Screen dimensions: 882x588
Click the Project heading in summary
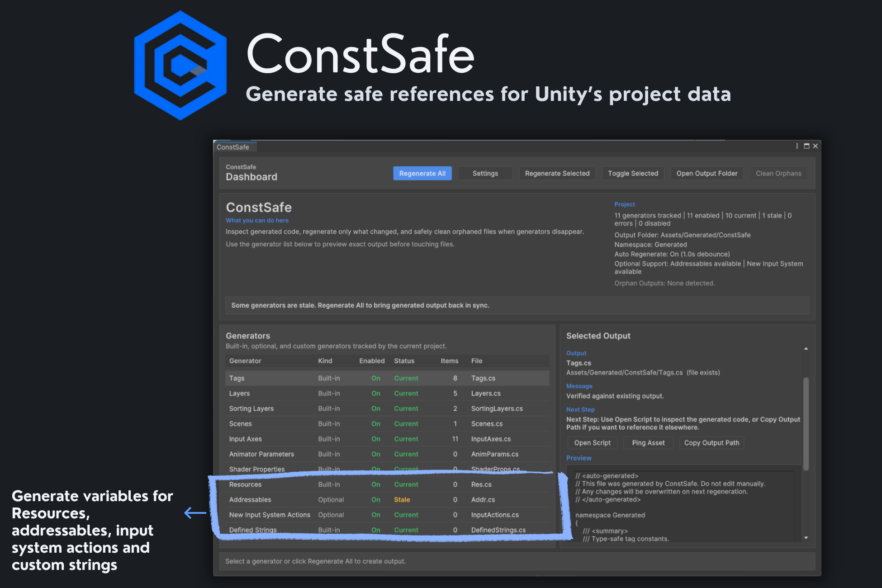[624, 204]
